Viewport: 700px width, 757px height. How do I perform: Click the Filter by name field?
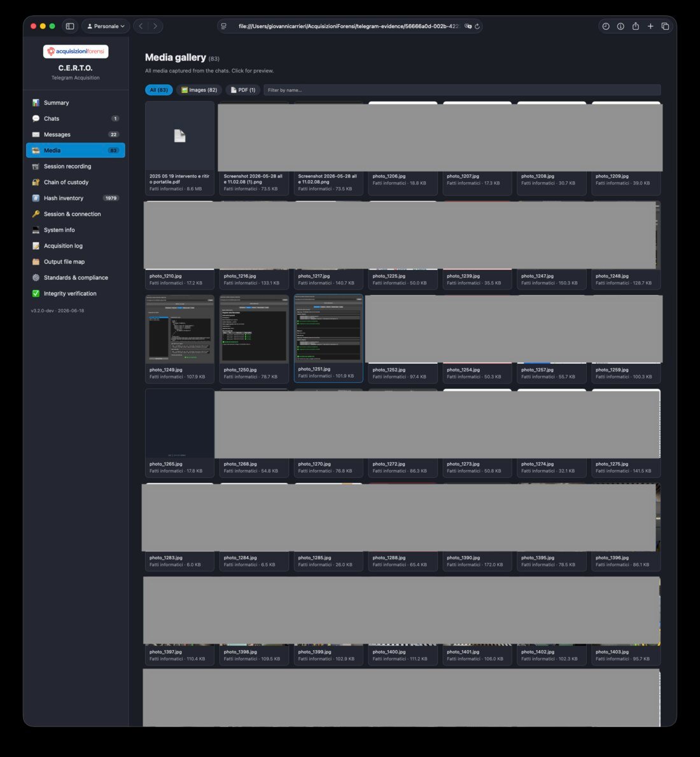(x=462, y=90)
